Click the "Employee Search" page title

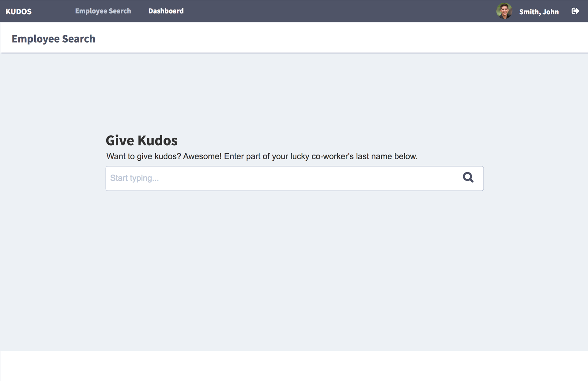(x=53, y=39)
